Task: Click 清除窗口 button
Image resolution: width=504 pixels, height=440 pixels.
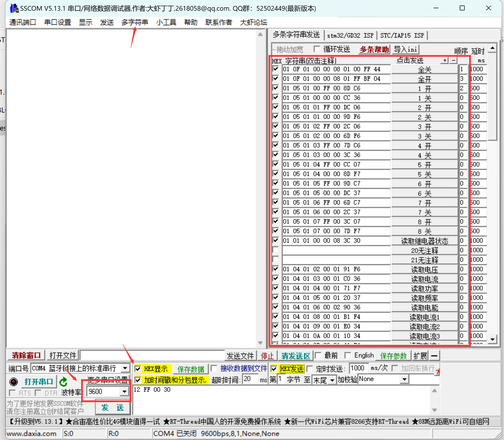Action: 26,355
